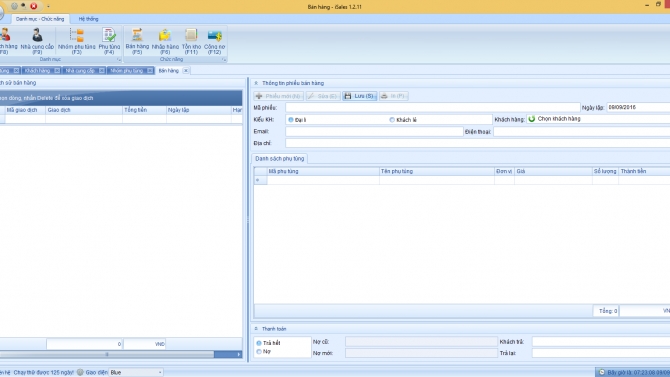Click the Đơn vị column header

(504, 171)
